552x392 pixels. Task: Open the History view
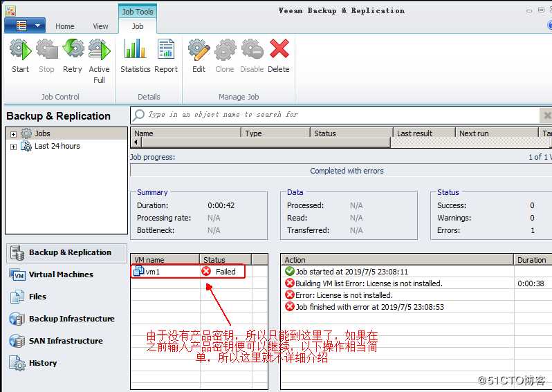pos(33,363)
